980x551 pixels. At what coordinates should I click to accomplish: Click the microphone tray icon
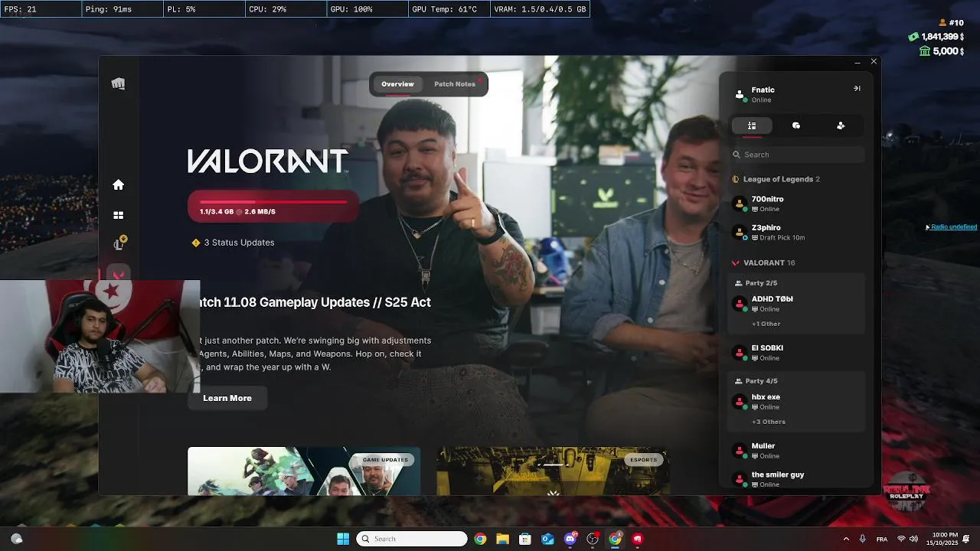(863, 539)
